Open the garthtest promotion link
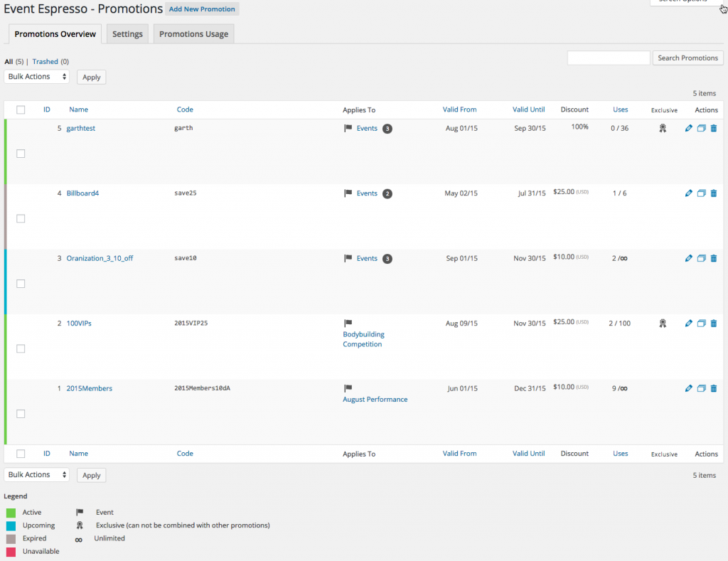 click(x=81, y=128)
